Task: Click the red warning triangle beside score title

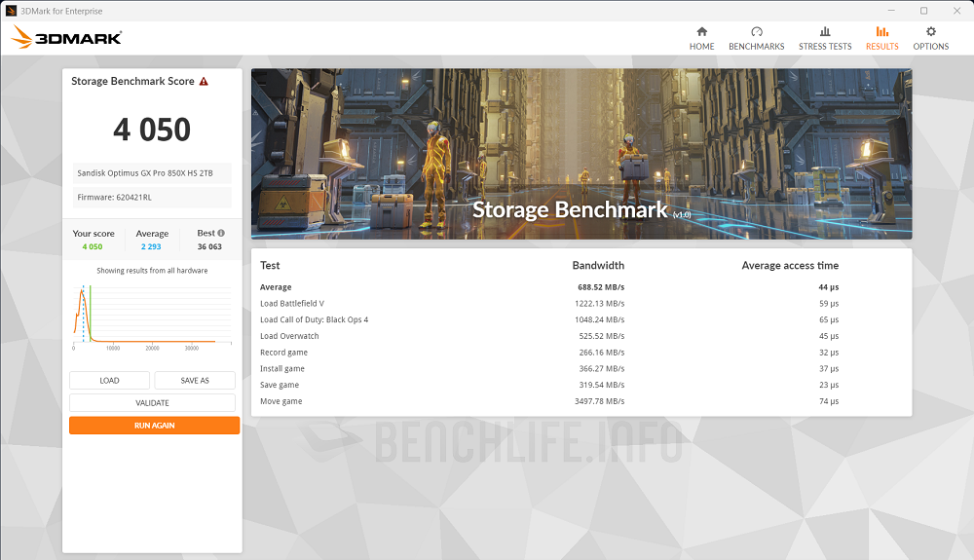Action: 204,82
